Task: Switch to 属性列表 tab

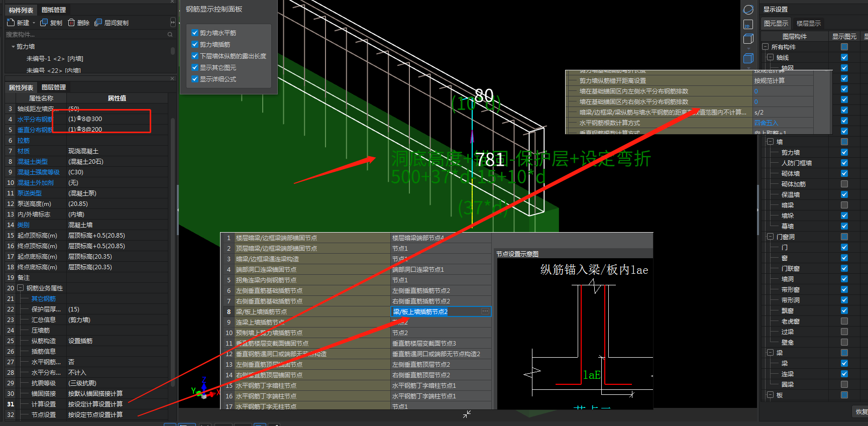Action: click(x=21, y=87)
